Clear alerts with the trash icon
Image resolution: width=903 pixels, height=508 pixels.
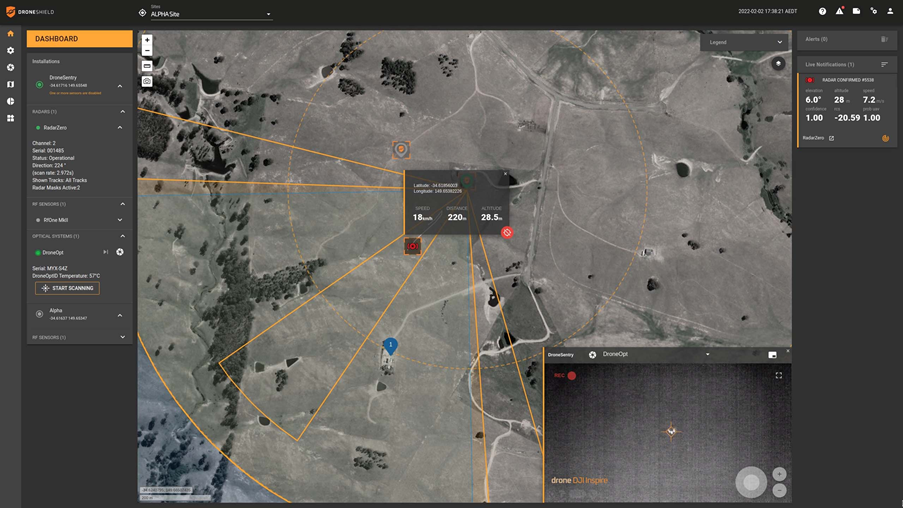pyautogui.click(x=885, y=39)
